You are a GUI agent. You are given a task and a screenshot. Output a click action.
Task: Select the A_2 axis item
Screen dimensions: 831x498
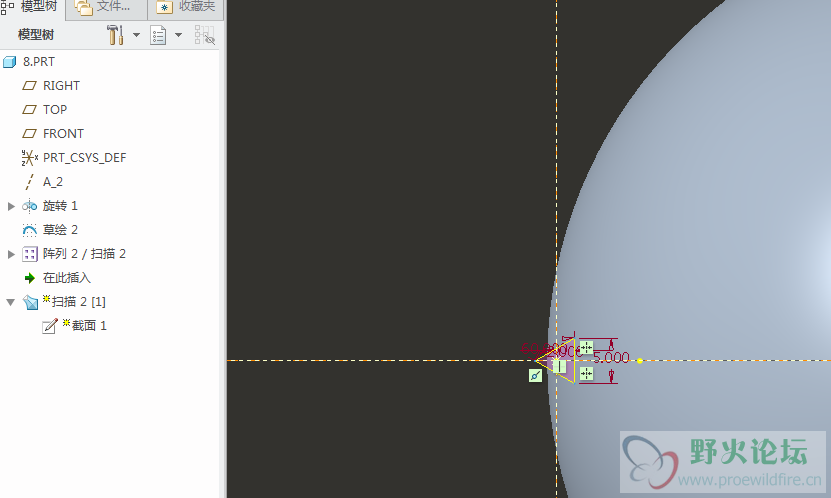tap(53, 182)
